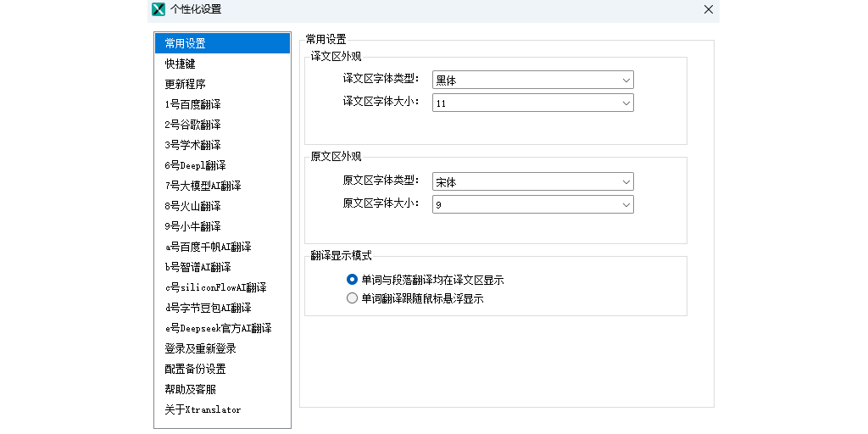Click the Xtranslator app icon in title bar
This screenshot has width=868, height=434.
(159, 9)
